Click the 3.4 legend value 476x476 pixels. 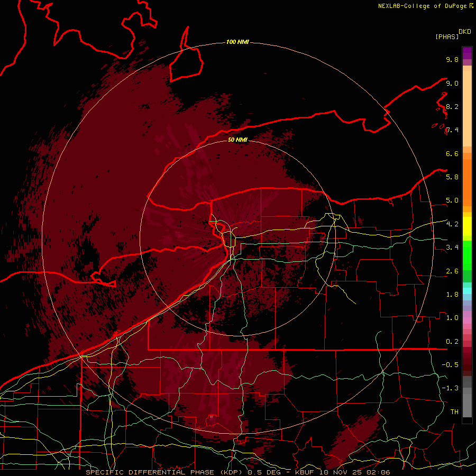[452, 248]
